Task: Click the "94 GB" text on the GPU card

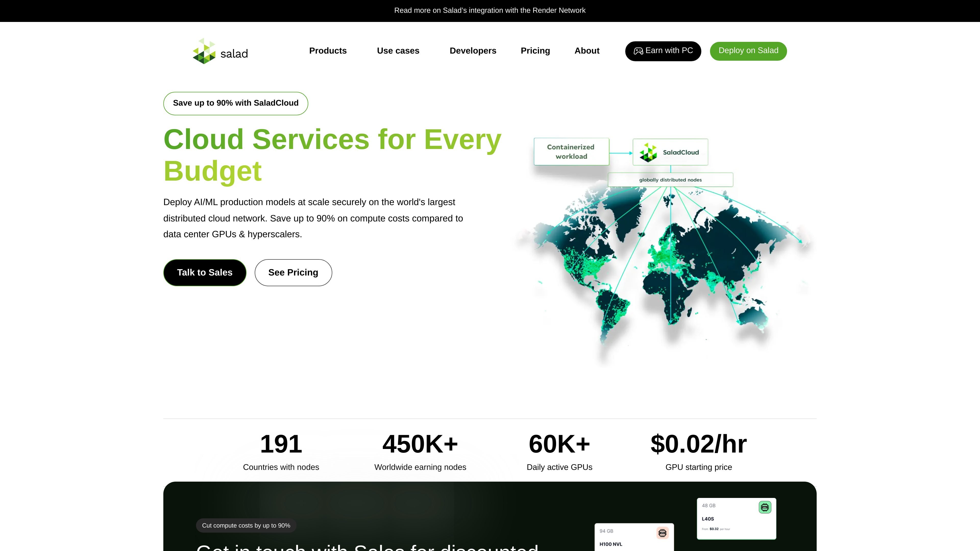Action: click(x=606, y=531)
